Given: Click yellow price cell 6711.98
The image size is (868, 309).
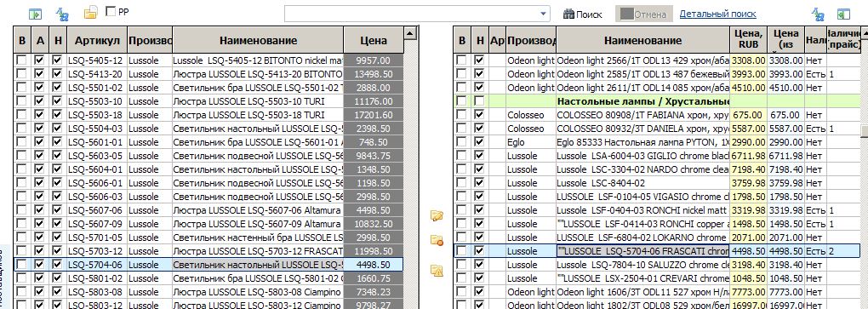Looking at the screenshot, I should click(748, 156).
